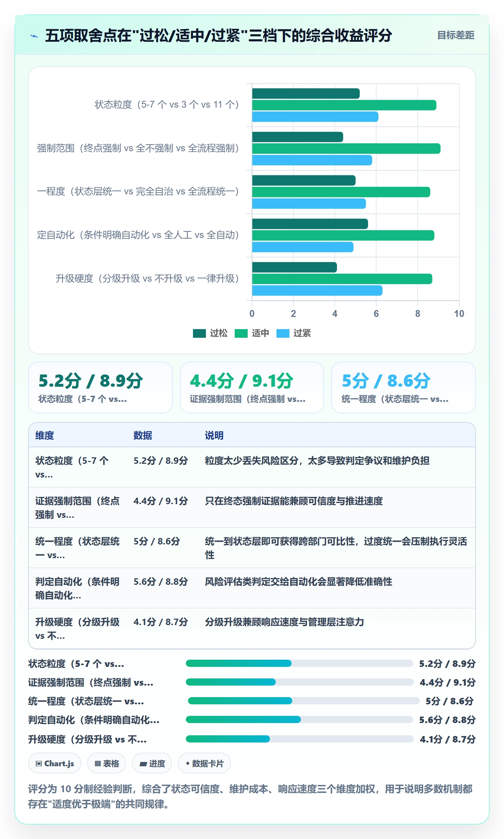
Task: Select the 4.4分 / 9.1分 data card
Action: coord(252,387)
